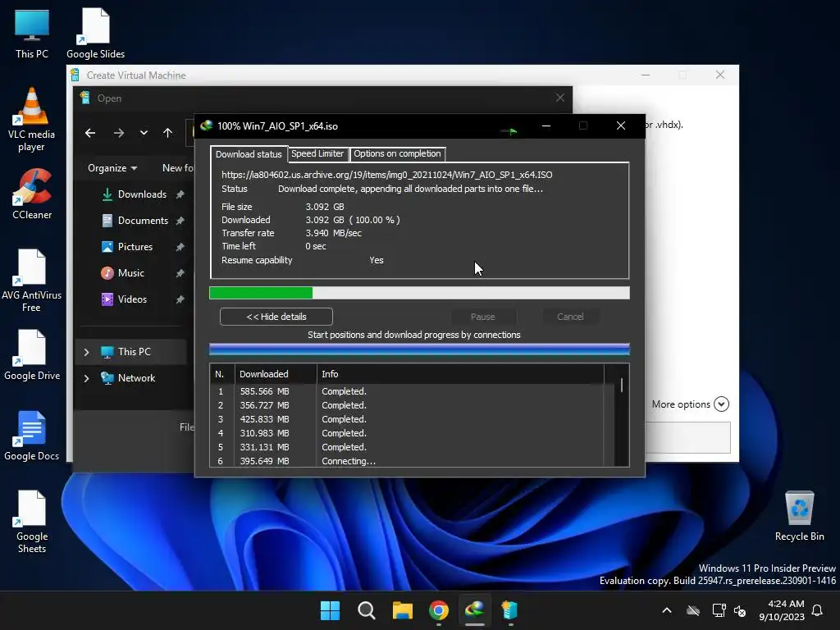Click the Info column header
Viewport: 840px width, 630px height.
pos(461,374)
